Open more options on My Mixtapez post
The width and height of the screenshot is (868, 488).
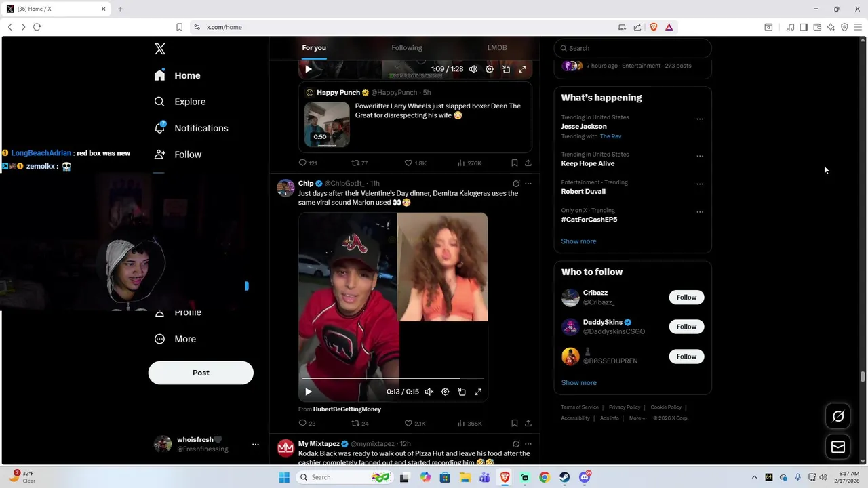[528, 444]
